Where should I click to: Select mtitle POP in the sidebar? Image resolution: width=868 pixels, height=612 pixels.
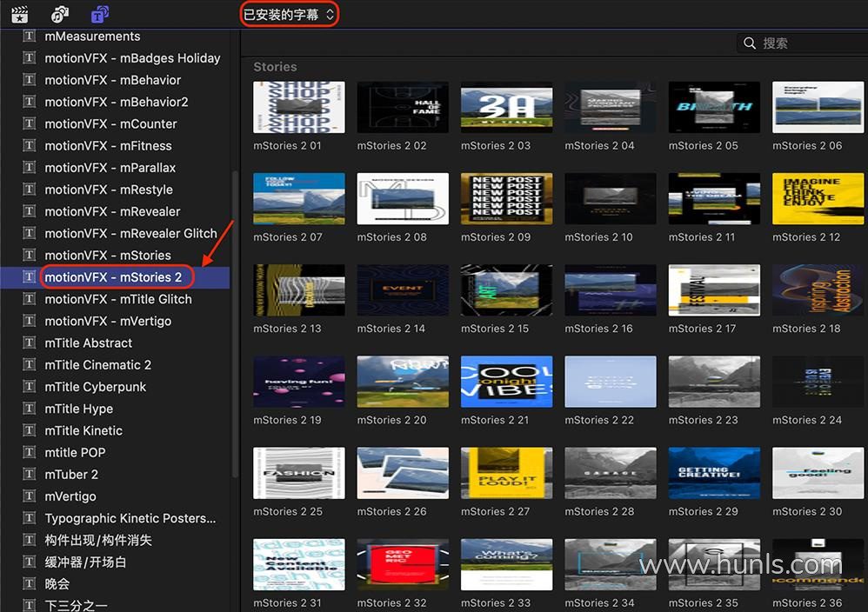76,453
